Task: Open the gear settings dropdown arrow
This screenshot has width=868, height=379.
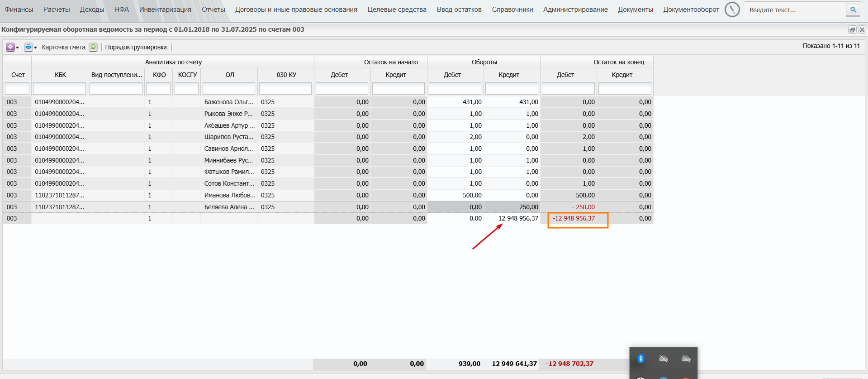Action: [x=17, y=48]
